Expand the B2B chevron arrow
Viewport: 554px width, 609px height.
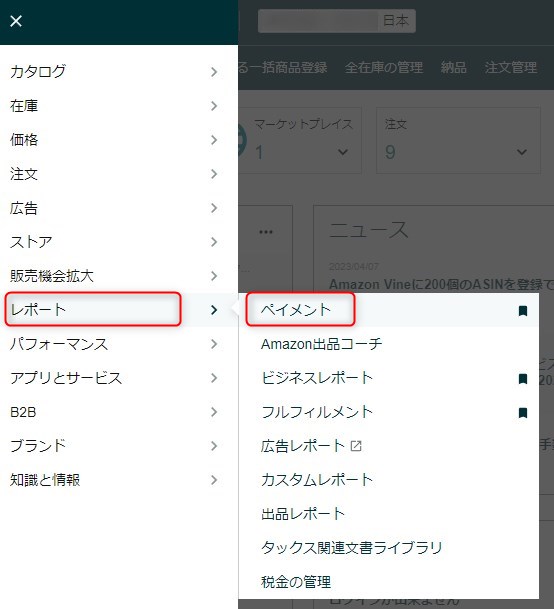point(214,412)
